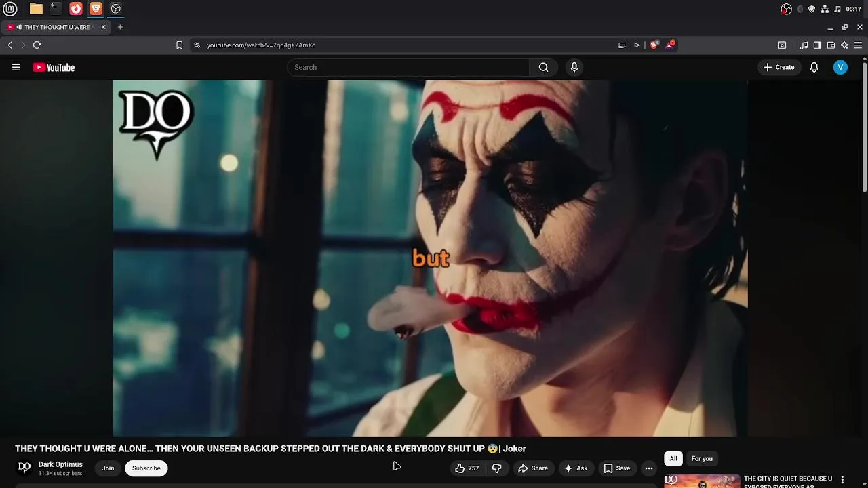
Task: Open the network connections tray icon
Action: [825, 9]
